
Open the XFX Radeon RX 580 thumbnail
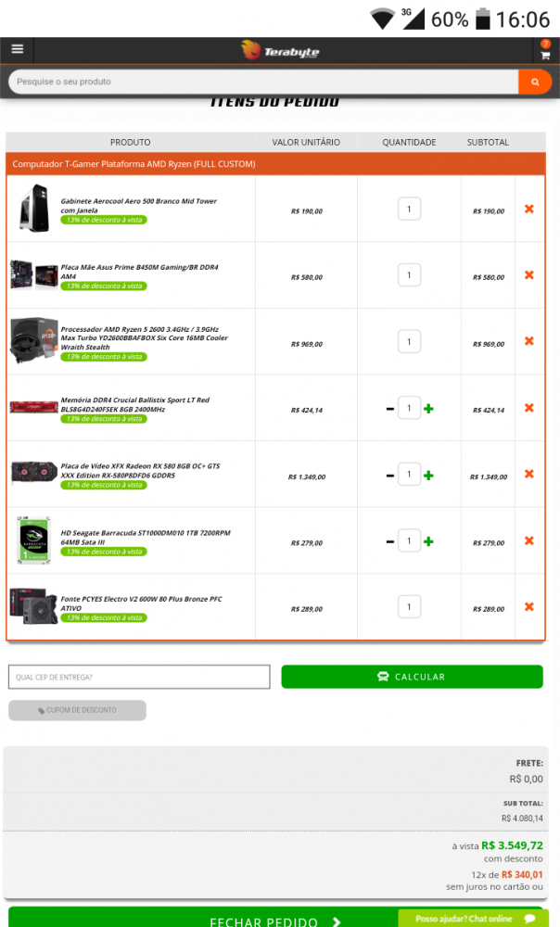pyautogui.click(x=33, y=472)
